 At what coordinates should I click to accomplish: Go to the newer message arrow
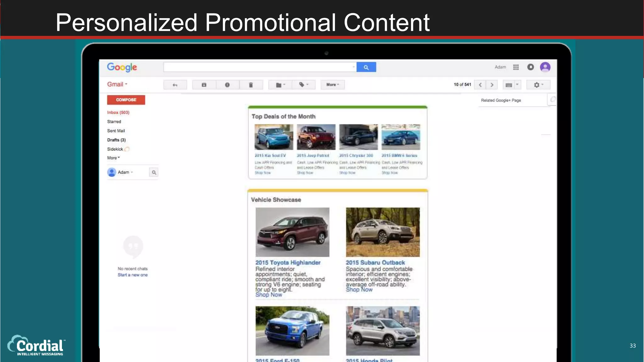pos(480,85)
